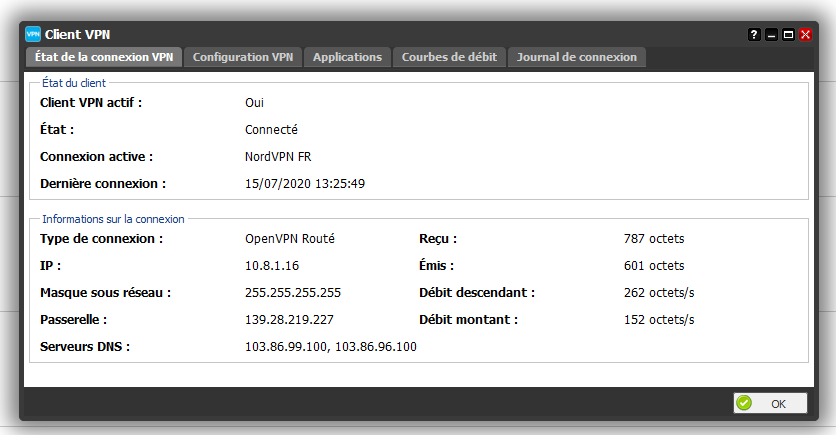Minimize the Client VPN window
The width and height of the screenshot is (836, 435).
pos(771,35)
